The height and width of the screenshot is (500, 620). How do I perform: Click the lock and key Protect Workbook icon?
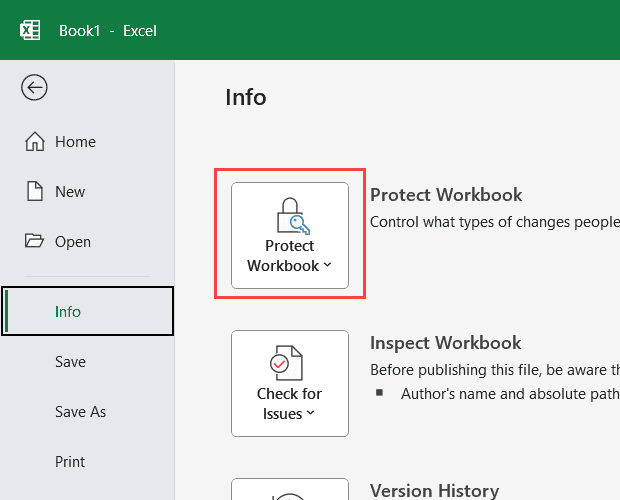point(289,215)
